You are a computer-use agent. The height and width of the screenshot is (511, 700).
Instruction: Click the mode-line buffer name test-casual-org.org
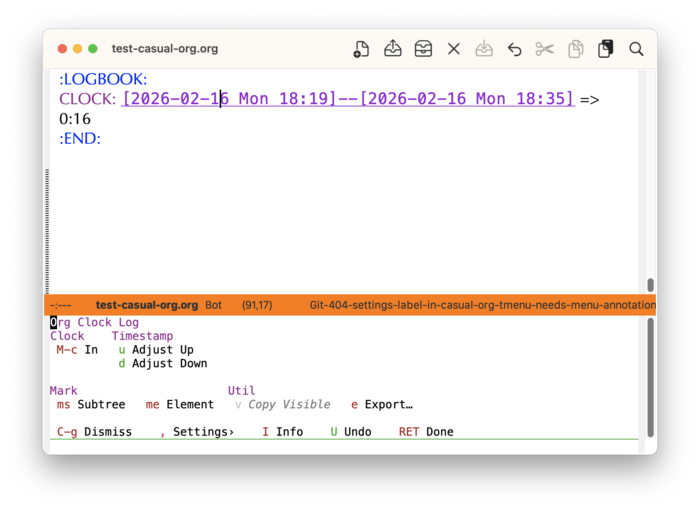click(147, 305)
